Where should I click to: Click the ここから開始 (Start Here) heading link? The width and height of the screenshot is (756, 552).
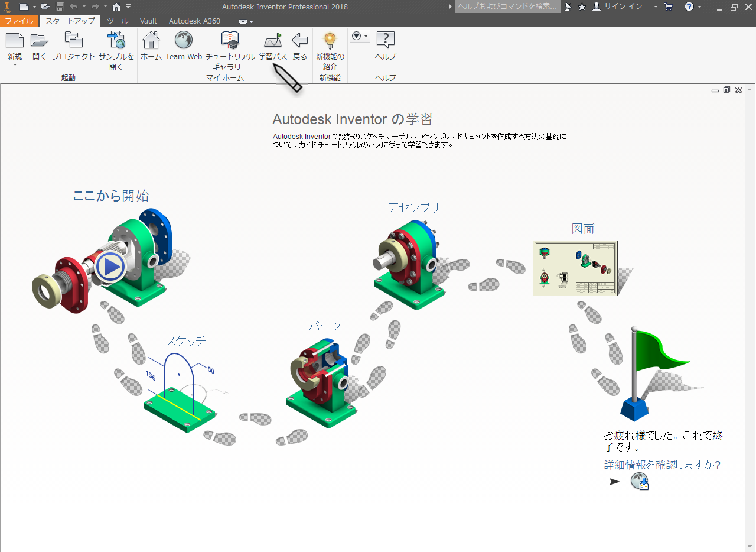pyautogui.click(x=111, y=196)
